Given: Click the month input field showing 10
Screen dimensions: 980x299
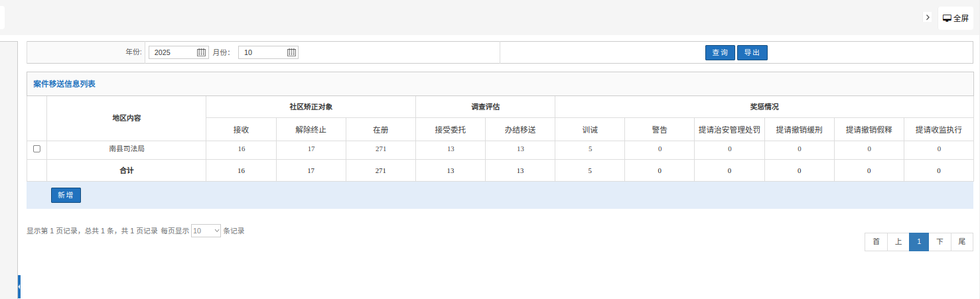Looking at the screenshot, I should point(262,52).
